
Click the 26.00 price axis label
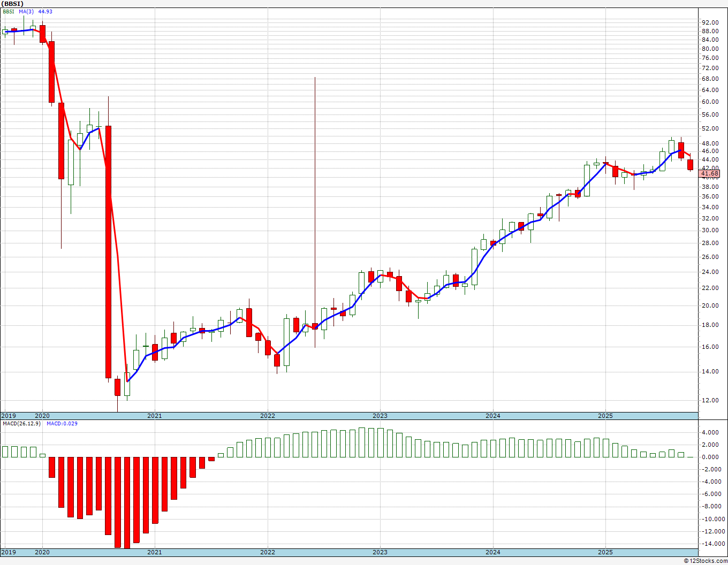710,257
